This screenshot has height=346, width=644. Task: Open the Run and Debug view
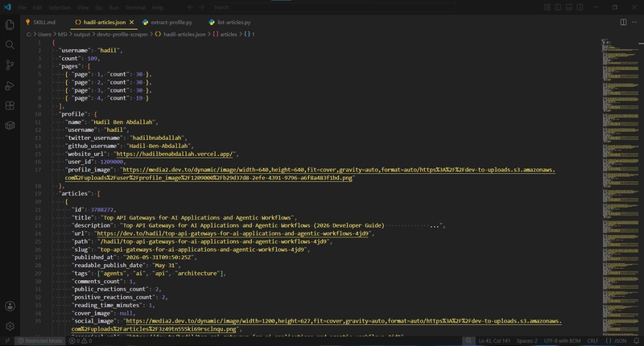[x=10, y=85]
